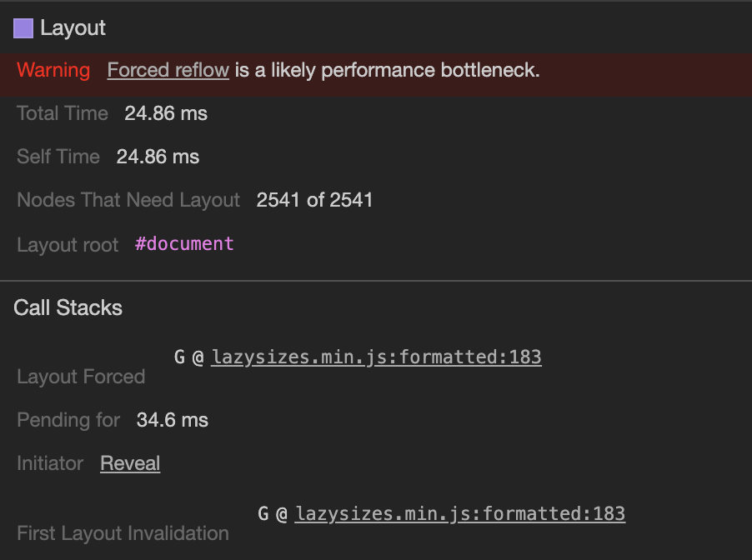Click the Total Time label
This screenshot has width=752, height=560.
point(62,113)
